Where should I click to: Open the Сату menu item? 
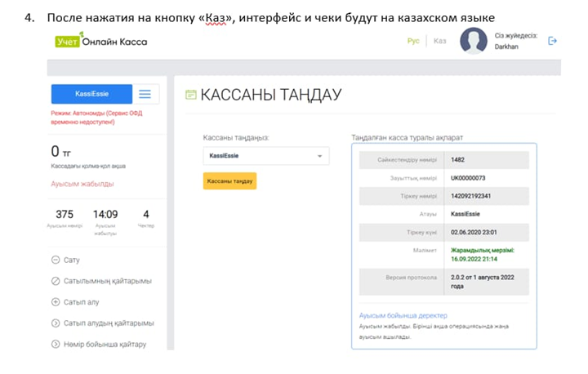pyautogui.click(x=72, y=260)
